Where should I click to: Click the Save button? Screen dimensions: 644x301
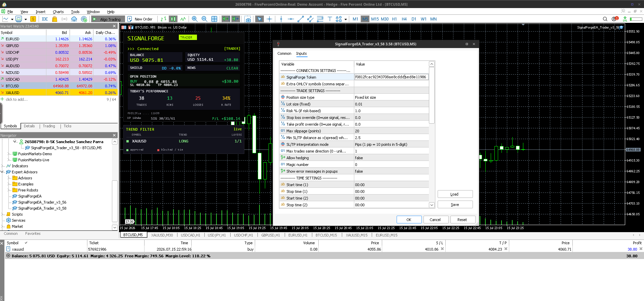pos(455,205)
